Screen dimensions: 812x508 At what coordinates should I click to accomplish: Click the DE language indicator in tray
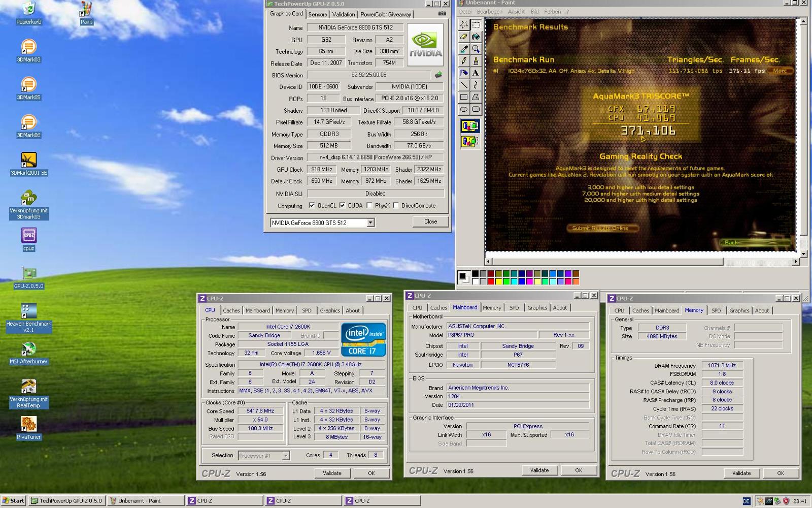click(746, 501)
